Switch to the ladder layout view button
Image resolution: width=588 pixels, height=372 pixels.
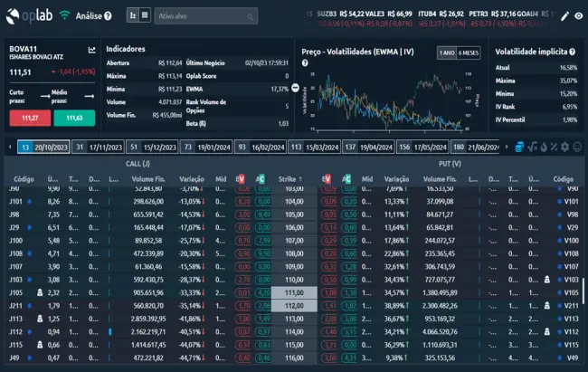pyautogui.click(x=133, y=15)
